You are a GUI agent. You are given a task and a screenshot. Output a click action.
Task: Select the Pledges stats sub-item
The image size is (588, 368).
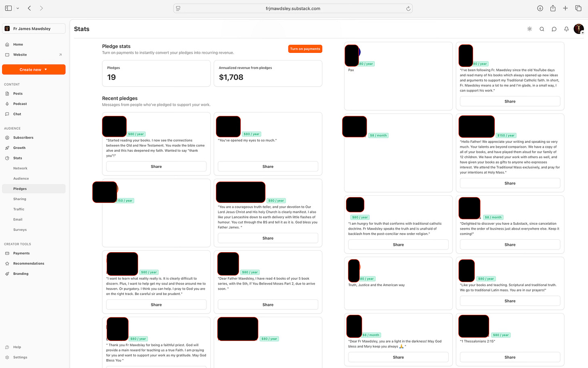point(34,189)
